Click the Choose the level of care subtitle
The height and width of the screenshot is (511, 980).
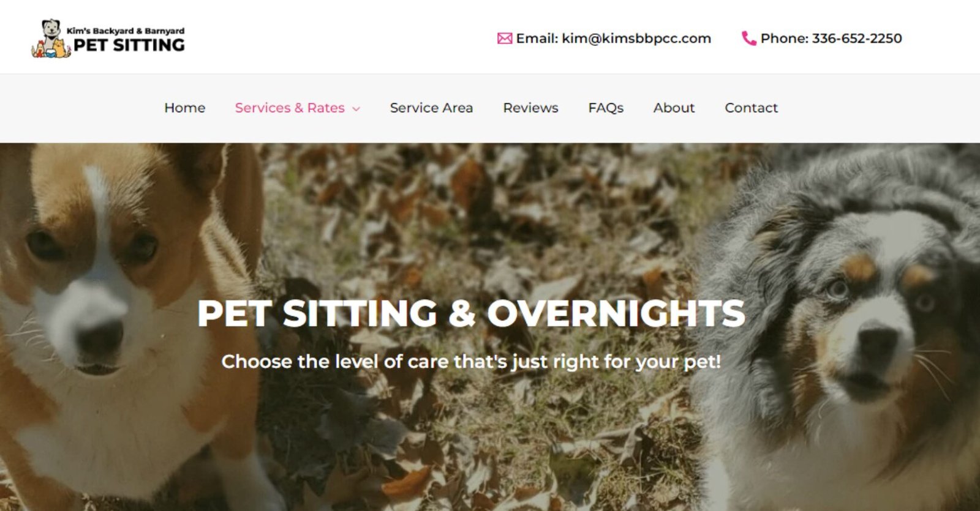point(471,362)
